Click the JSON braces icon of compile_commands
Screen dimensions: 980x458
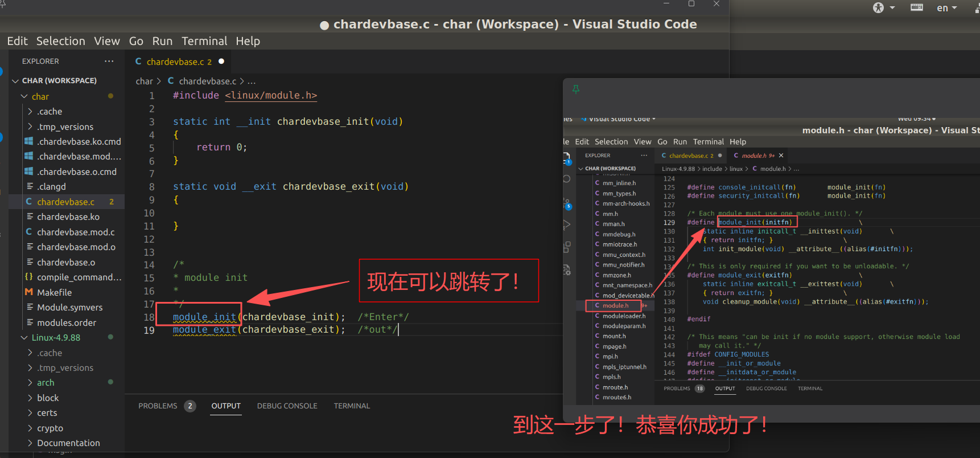(28, 277)
